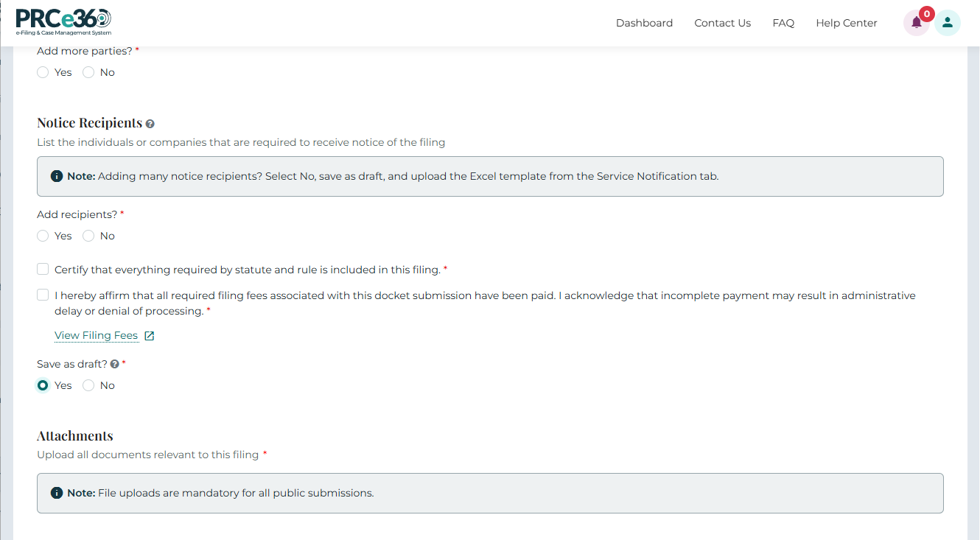The image size is (980, 540).
Task: Check the filing fees paid affirmation box
Action: coord(43,295)
